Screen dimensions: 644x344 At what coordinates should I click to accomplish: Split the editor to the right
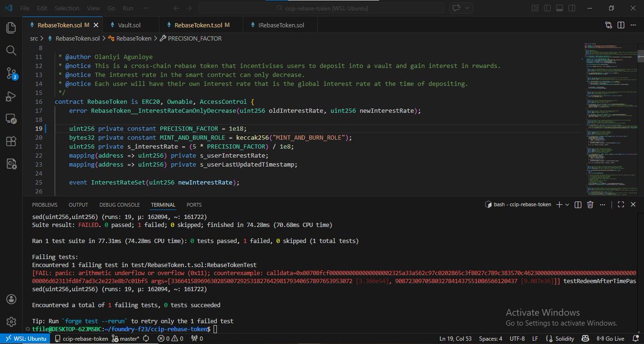point(621,25)
